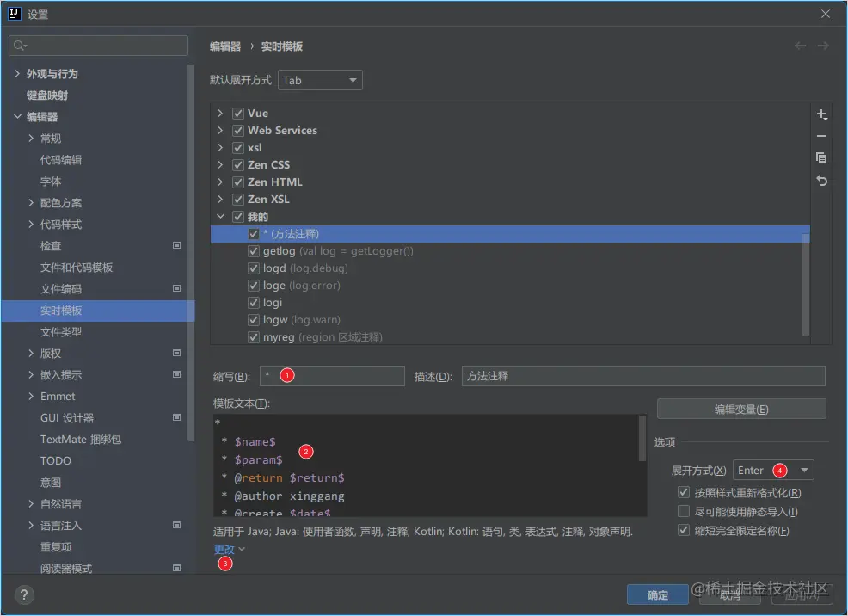Expand 外观与行为 settings section
Viewport: 848px width, 616px height.
click(16, 73)
